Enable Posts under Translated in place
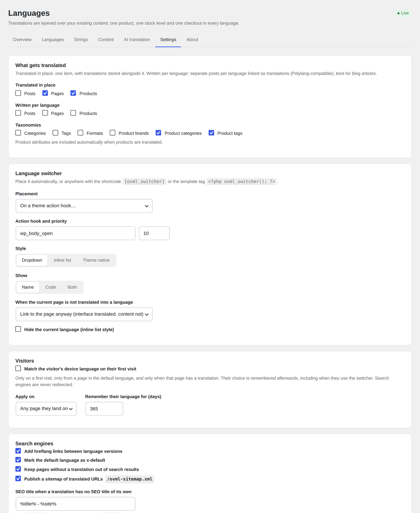420x513 pixels. [x=18, y=93]
